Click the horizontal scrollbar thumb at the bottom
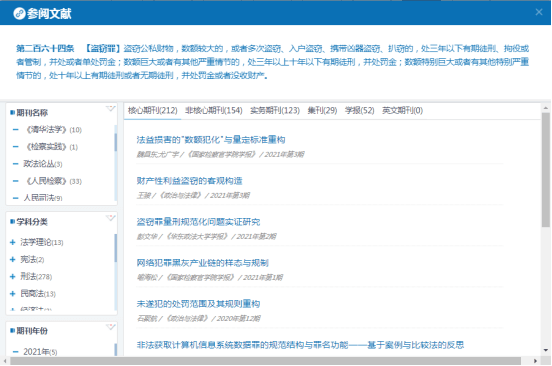The width and height of the screenshot is (552, 366). 265,361
